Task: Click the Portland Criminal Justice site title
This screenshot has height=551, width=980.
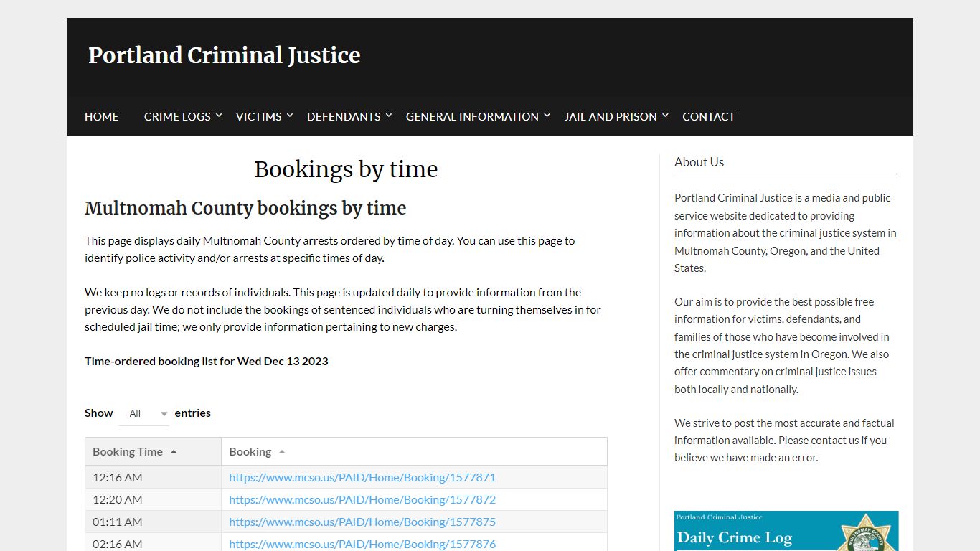Action: click(224, 55)
